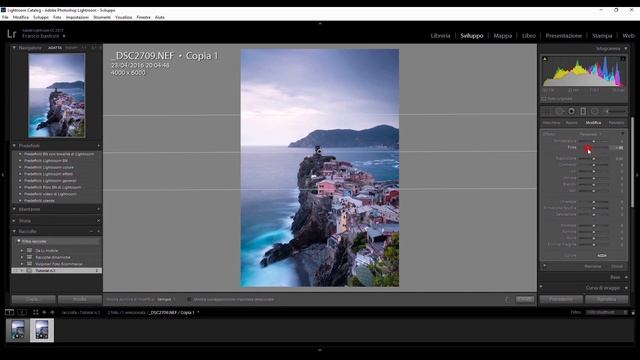
Task: Click the Incolla button in left panel
Action: (x=80, y=299)
